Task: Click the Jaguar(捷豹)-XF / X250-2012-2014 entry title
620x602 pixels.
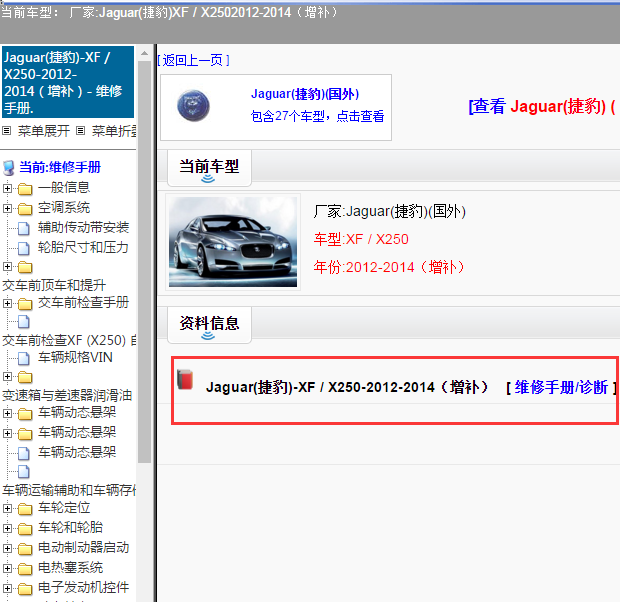Action: (x=348, y=387)
